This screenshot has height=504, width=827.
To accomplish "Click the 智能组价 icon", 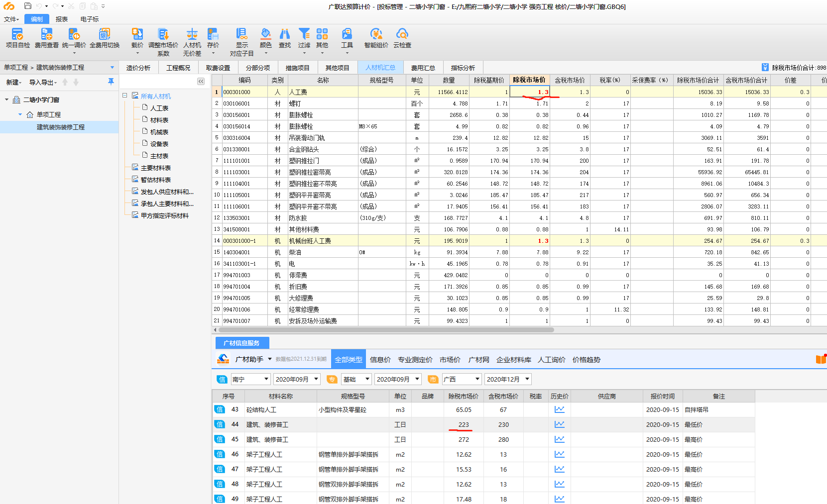I will (376, 34).
